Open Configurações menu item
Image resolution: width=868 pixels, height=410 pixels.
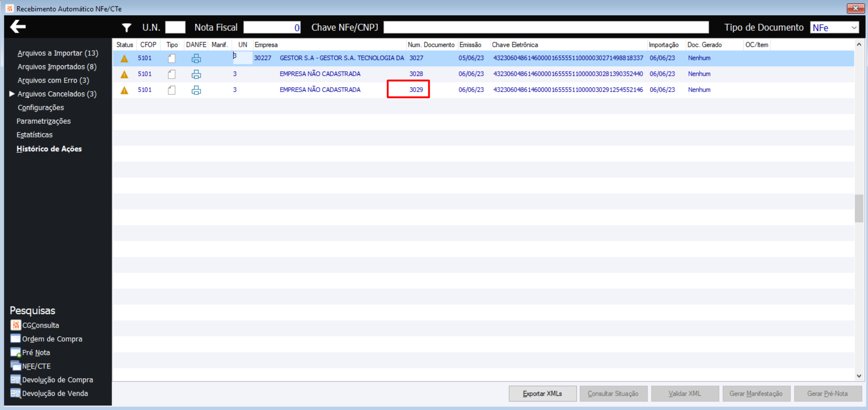(40, 107)
